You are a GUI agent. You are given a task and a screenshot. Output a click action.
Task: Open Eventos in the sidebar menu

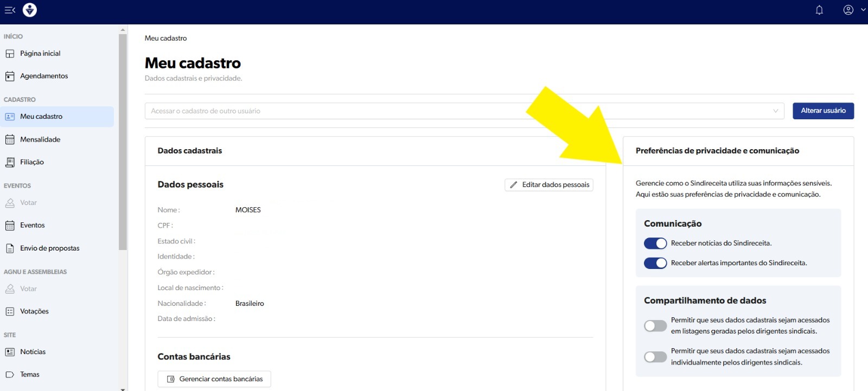33,226
